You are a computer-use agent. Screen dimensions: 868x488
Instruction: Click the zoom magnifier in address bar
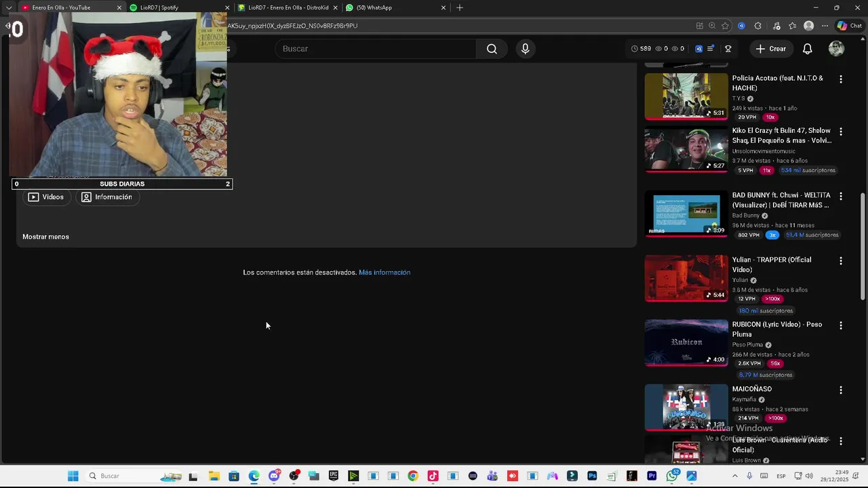point(712,26)
